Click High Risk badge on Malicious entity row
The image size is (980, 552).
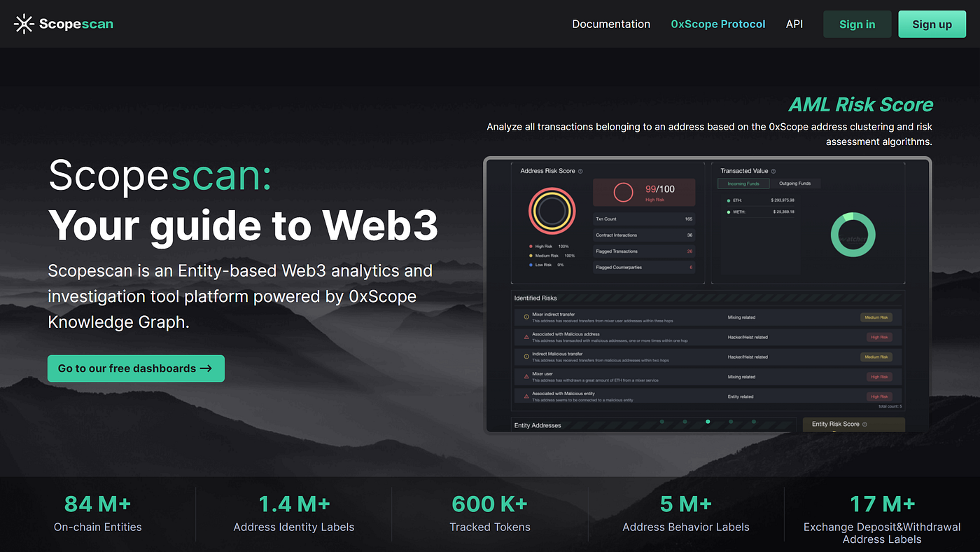point(879,396)
